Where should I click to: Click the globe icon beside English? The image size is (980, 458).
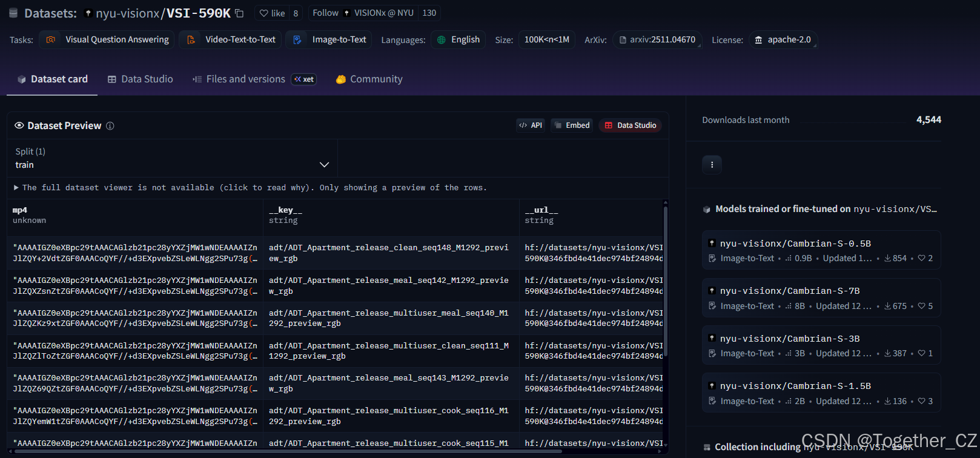(442, 39)
